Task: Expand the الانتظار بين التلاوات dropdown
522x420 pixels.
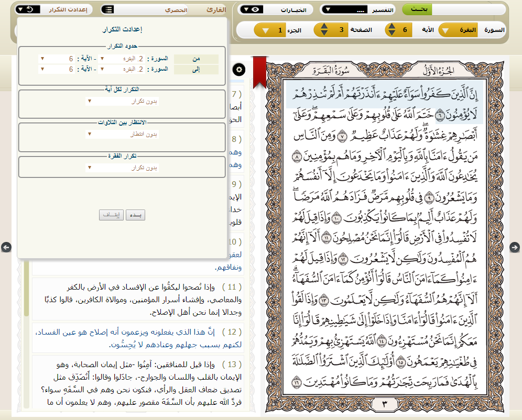Action: pyautogui.click(x=122, y=135)
